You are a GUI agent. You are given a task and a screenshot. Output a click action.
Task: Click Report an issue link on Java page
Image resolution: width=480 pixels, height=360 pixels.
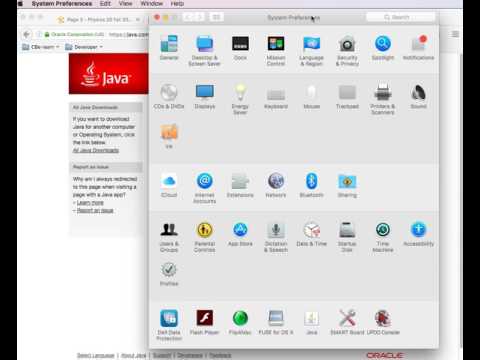click(95, 210)
